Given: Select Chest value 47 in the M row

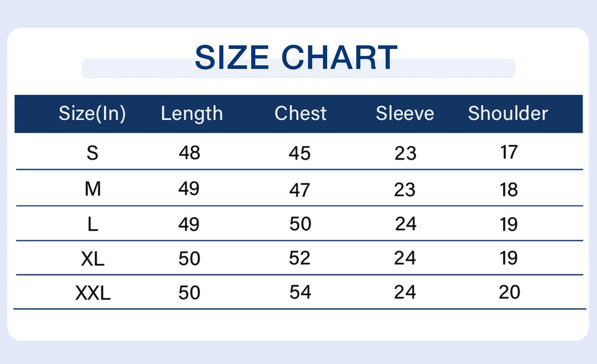Looking at the screenshot, I should pos(300,189).
